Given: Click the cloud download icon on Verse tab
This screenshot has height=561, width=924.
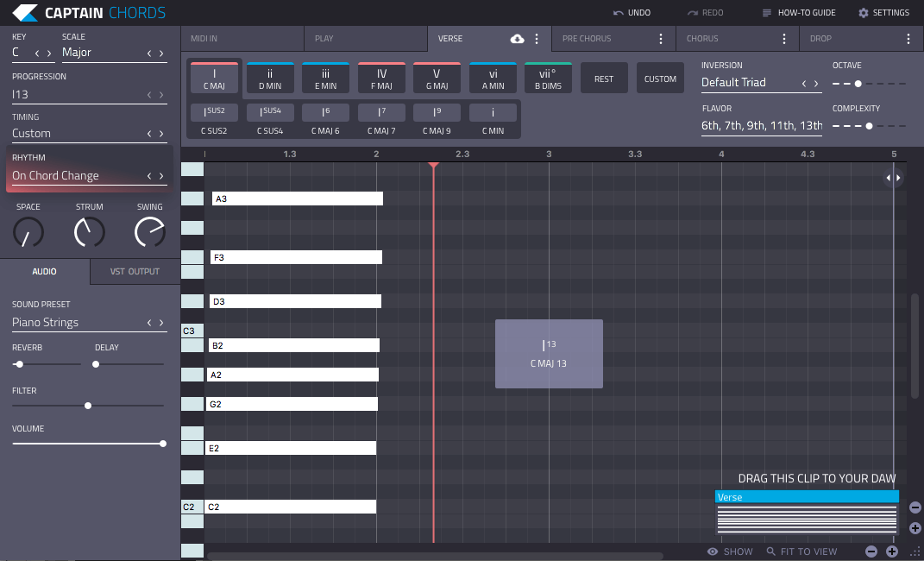Looking at the screenshot, I should click(x=518, y=39).
